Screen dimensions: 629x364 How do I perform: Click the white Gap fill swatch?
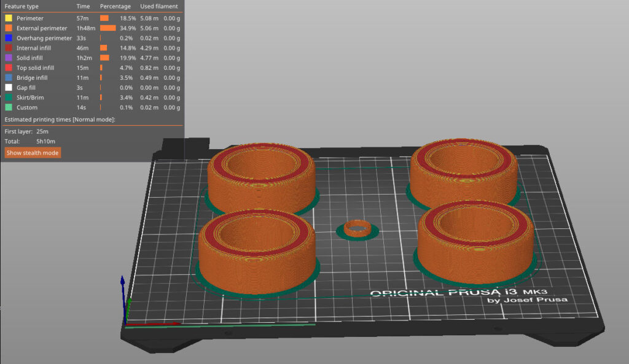[x=9, y=87]
